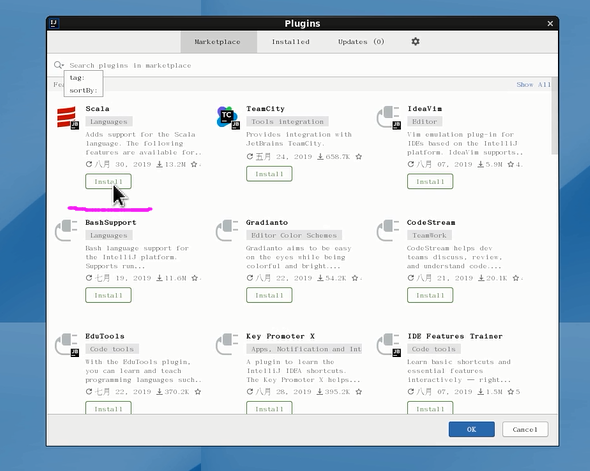The width and height of the screenshot is (590, 471).
Task: Open the Gradianto plugin title
Action: click(267, 222)
